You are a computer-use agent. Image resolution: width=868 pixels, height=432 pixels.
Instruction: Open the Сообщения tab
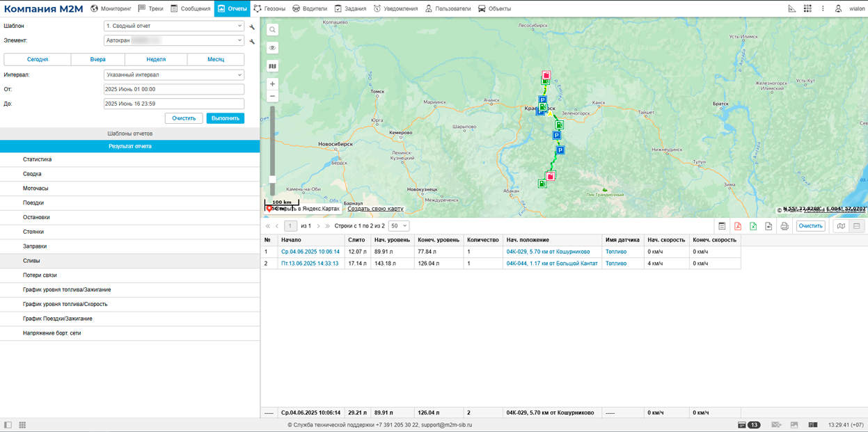tap(190, 8)
